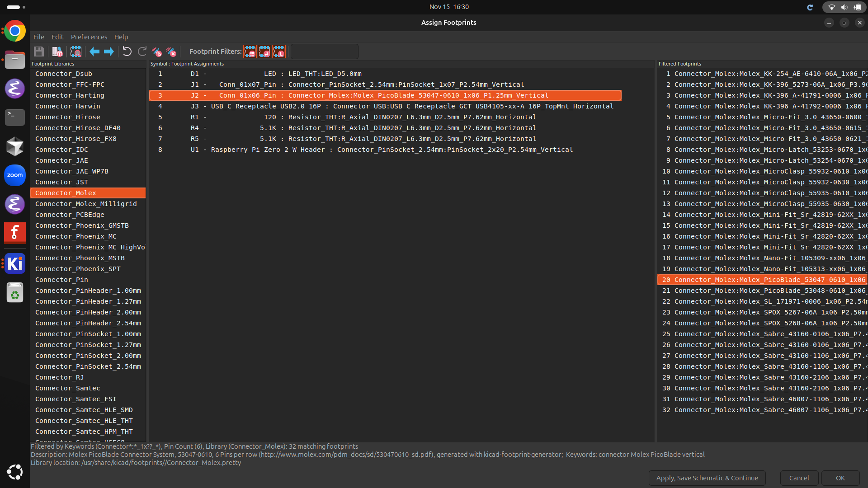Toggle filter by symbol keywords

click(250, 52)
